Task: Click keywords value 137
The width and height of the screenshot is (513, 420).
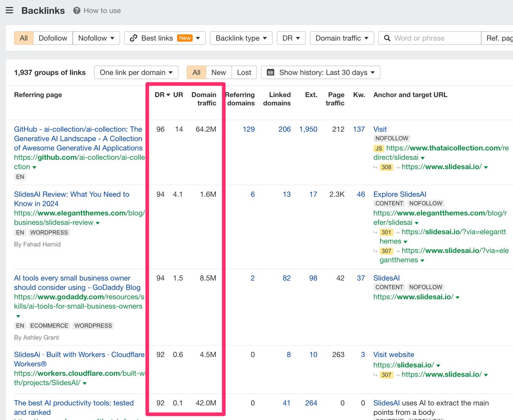Action: click(359, 129)
